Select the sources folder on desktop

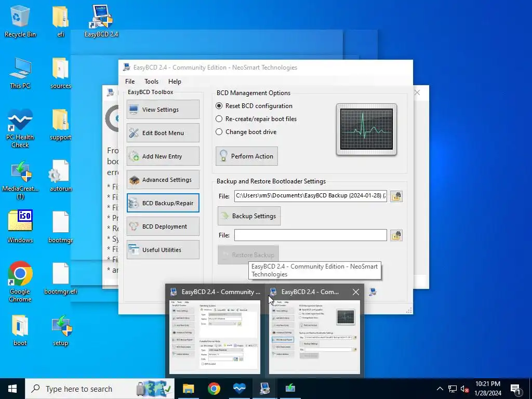60,73
